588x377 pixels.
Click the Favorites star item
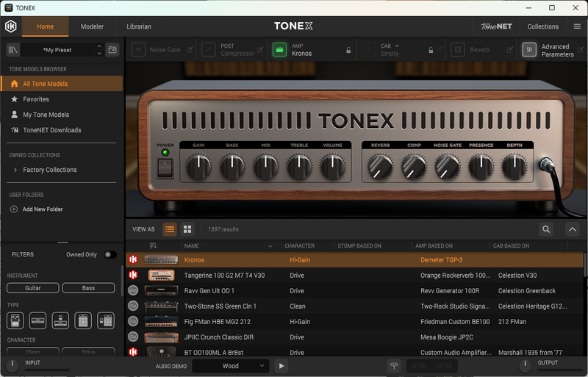tap(62, 99)
